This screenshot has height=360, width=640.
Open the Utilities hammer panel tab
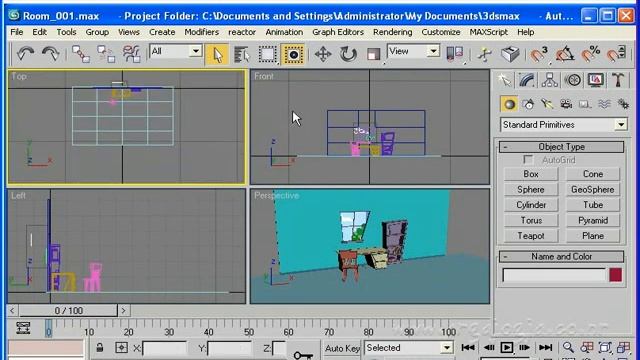618,80
